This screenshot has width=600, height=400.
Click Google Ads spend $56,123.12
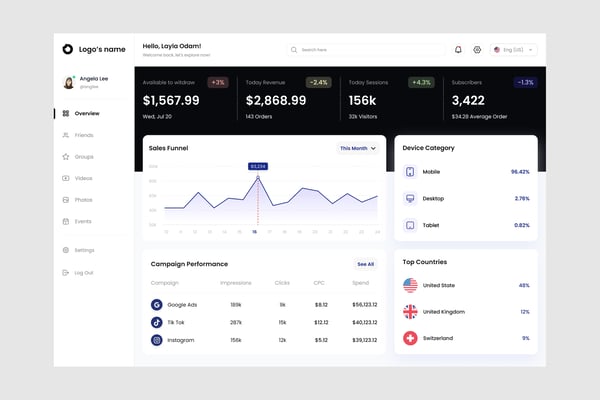click(x=365, y=305)
